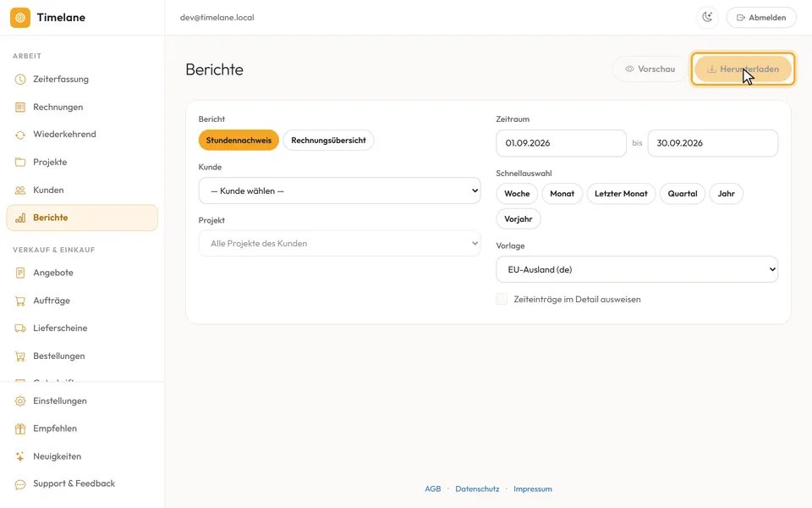Go to Wiederkehrend in the sidebar

pyautogui.click(x=82, y=135)
